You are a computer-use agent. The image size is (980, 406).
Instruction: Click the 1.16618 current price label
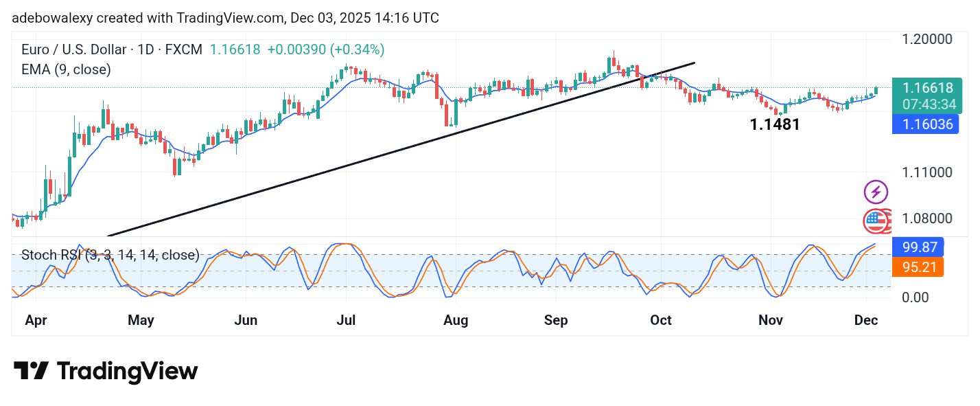[926, 88]
